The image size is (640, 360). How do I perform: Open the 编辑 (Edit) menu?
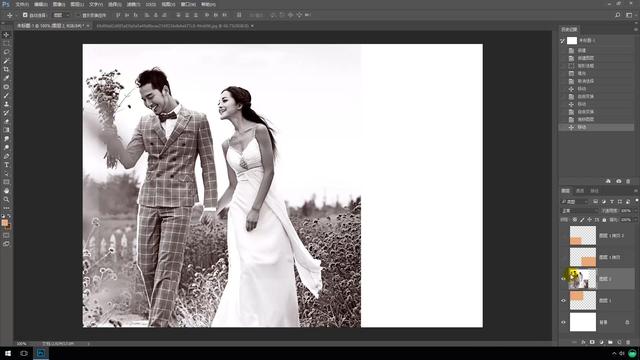click(x=40, y=4)
